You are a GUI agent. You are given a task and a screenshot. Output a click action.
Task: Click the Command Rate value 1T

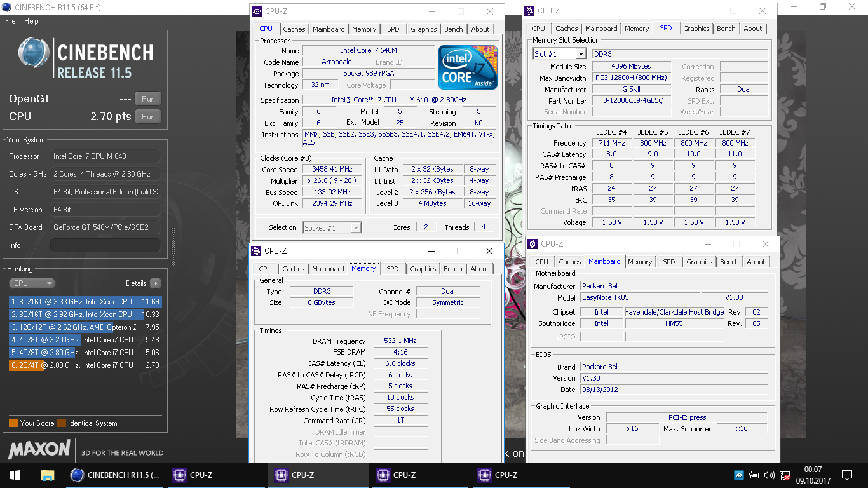coord(400,420)
